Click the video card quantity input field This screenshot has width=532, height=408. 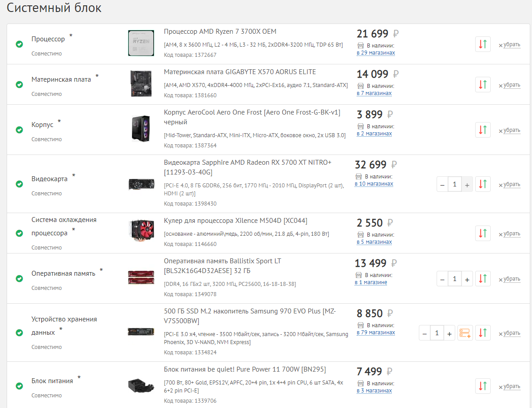454,184
